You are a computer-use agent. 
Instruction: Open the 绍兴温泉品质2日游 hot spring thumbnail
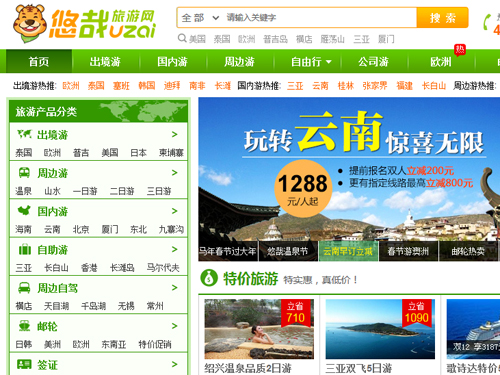coord(259,329)
